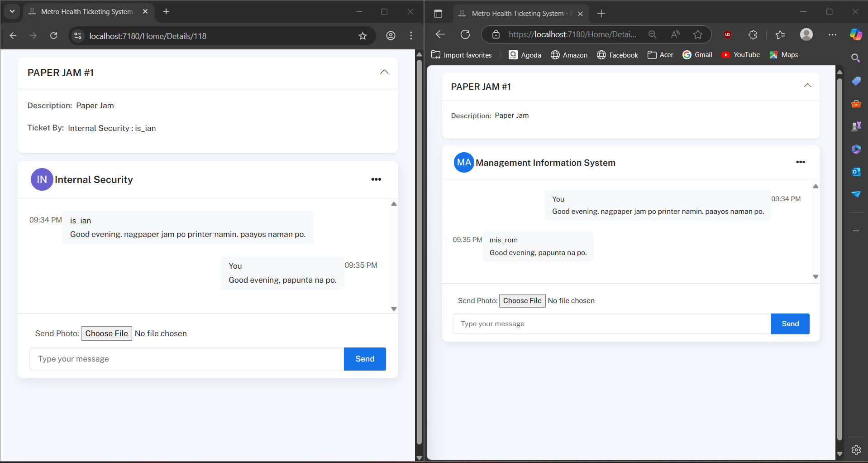Image resolution: width=868 pixels, height=463 pixels.
Task: Bookmark this page with the Chrome star icon
Action: (362, 36)
